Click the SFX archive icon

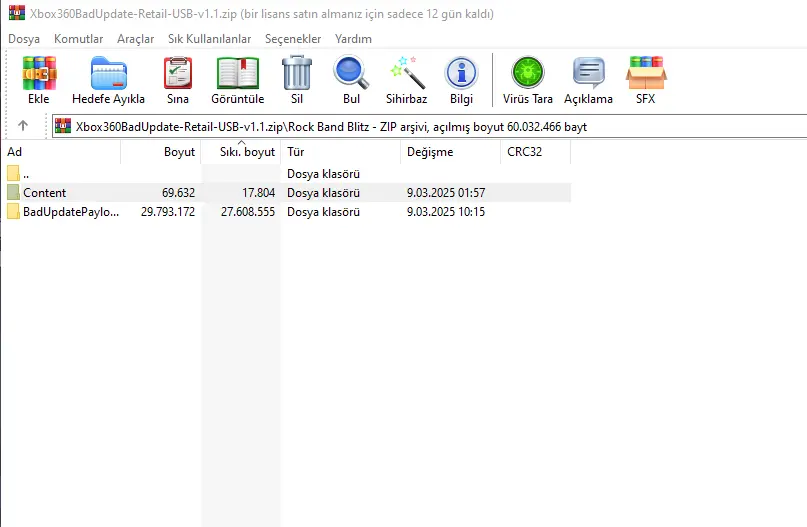point(646,73)
